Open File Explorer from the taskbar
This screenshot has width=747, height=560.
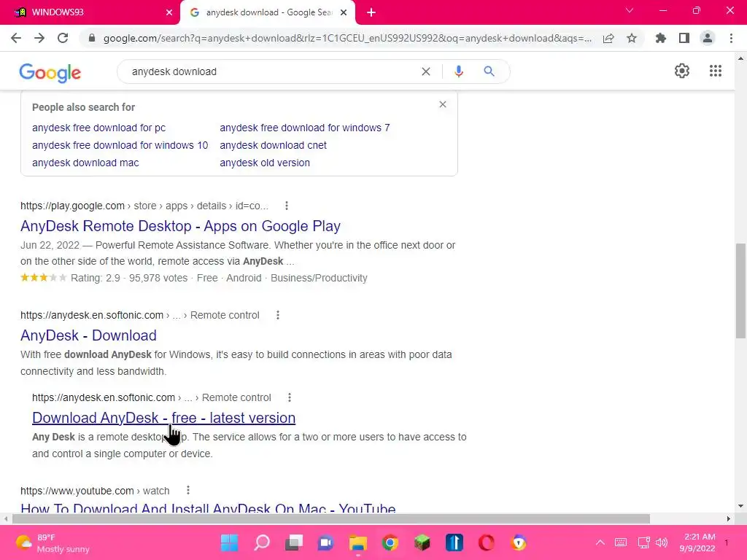coord(357,542)
